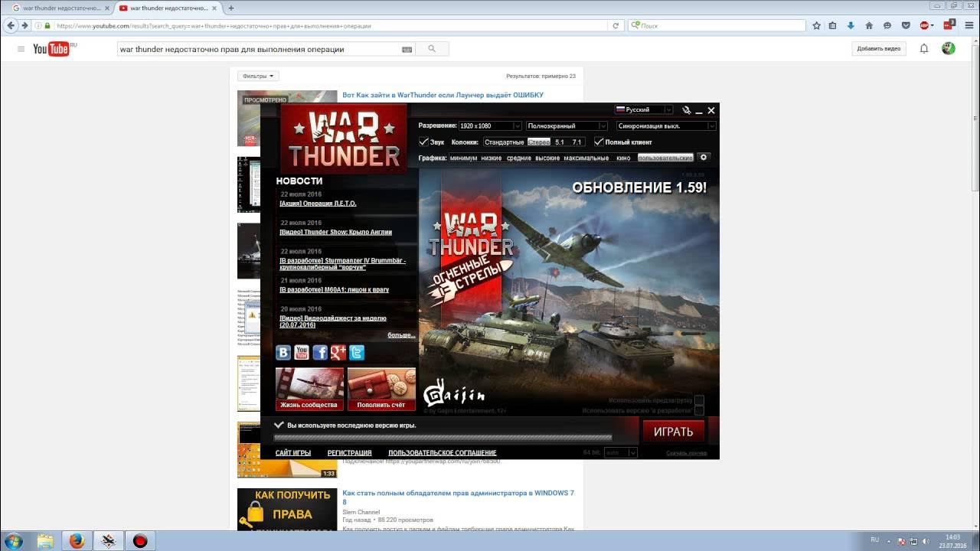Open Синхронизация выкл. dropdown
Screen dimensions: 980x551
click(x=666, y=126)
